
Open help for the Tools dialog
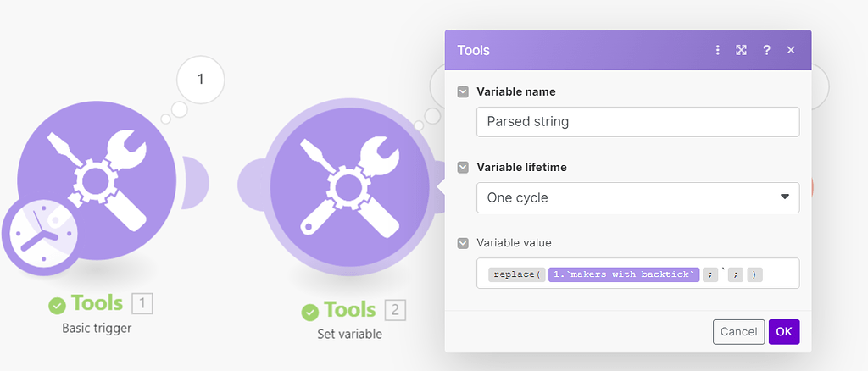coord(766,50)
